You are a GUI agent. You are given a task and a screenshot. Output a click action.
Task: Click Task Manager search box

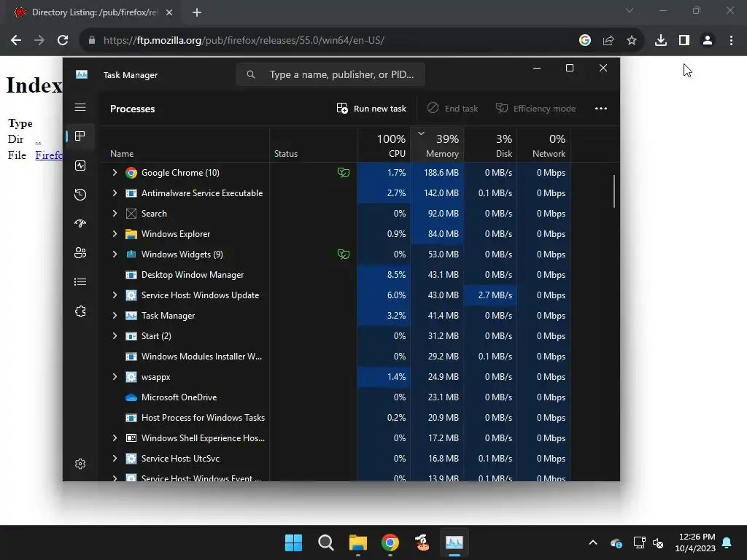coord(330,74)
